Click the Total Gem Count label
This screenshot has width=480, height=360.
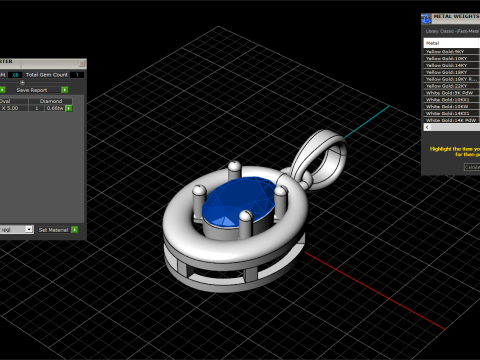click(47, 75)
